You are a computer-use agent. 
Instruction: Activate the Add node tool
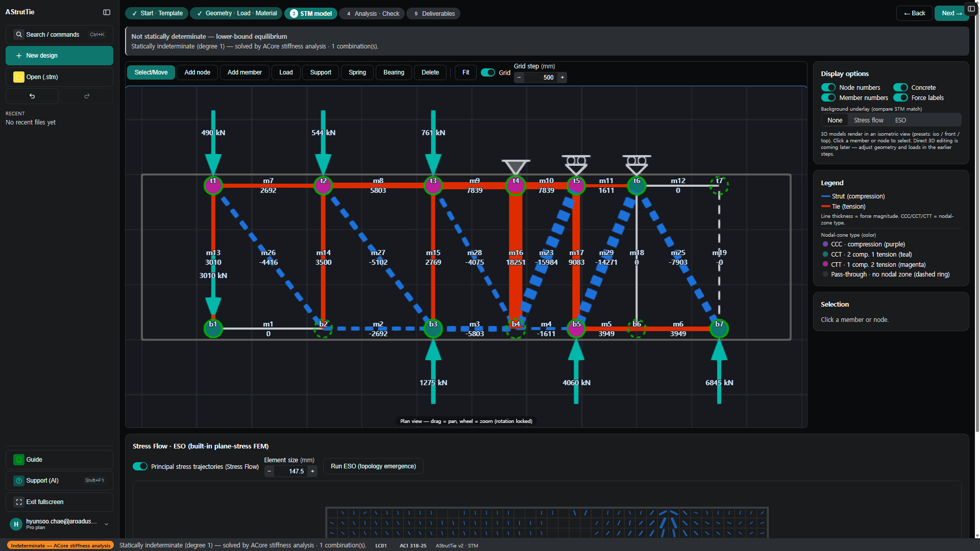coord(197,72)
